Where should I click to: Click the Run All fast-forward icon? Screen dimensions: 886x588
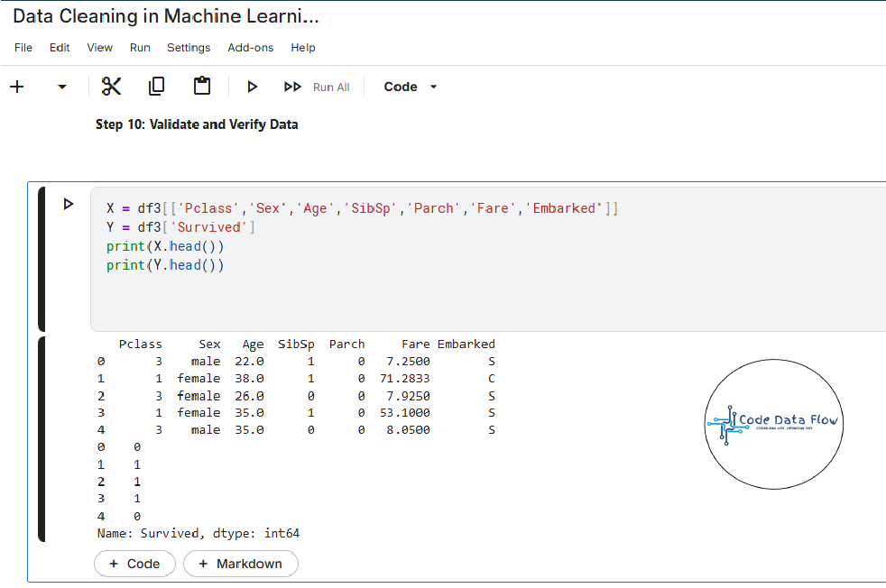pyautogui.click(x=293, y=87)
